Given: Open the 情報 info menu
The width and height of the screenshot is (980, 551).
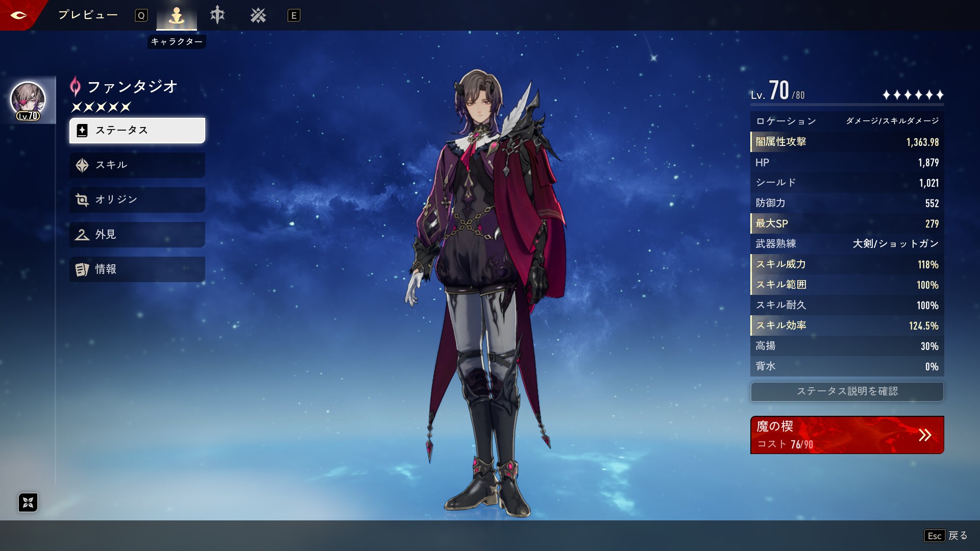Looking at the screenshot, I should [137, 269].
